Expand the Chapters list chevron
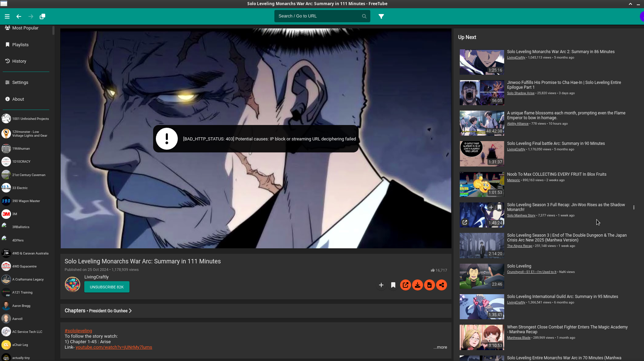The image size is (644, 361). (x=130, y=311)
